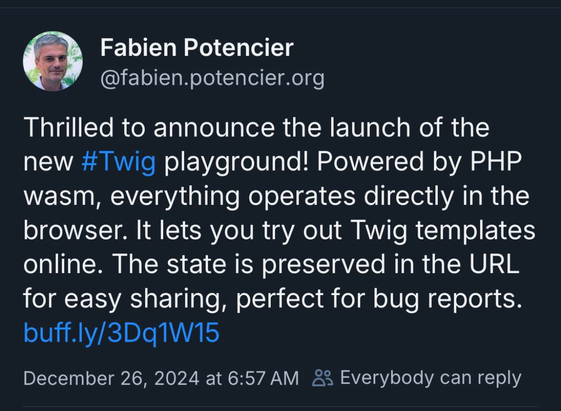Click the post body text paragraph
561x411 pixels.
point(279,231)
